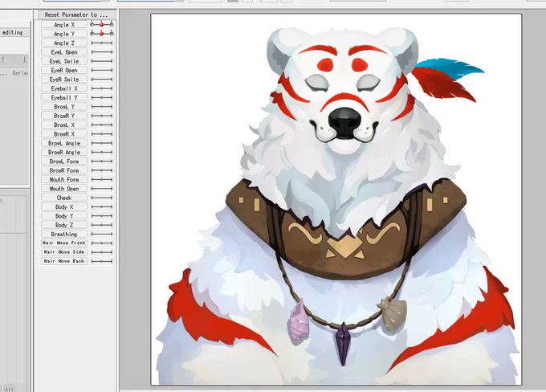
Task: Click the move down arrow icon
Action: pos(23,59)
